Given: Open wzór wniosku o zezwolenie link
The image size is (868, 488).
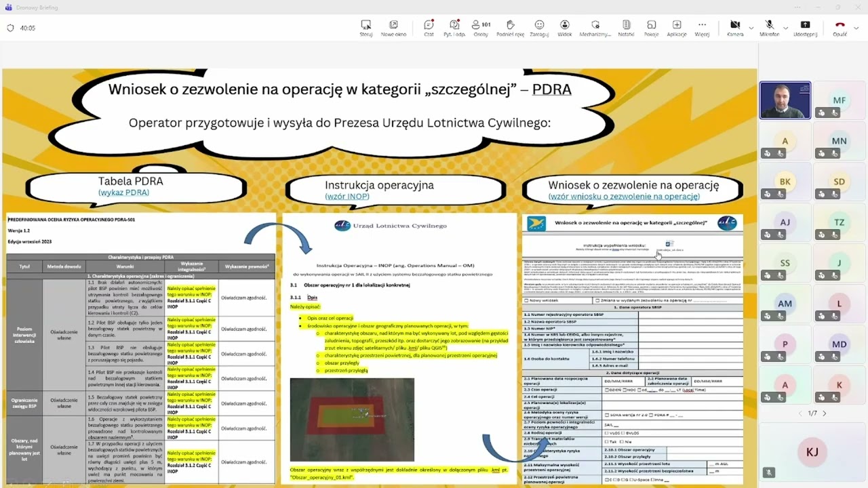Looking at the screenshot, I should (624, 197).
